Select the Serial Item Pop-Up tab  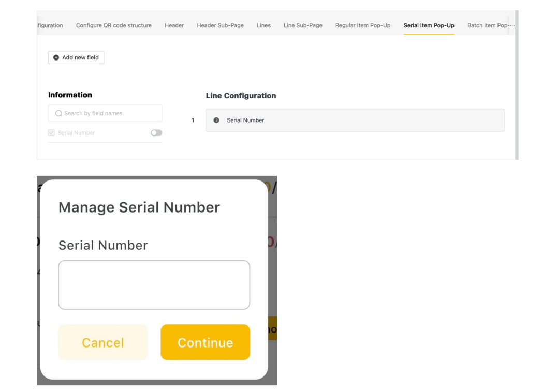tap(429, 25)
